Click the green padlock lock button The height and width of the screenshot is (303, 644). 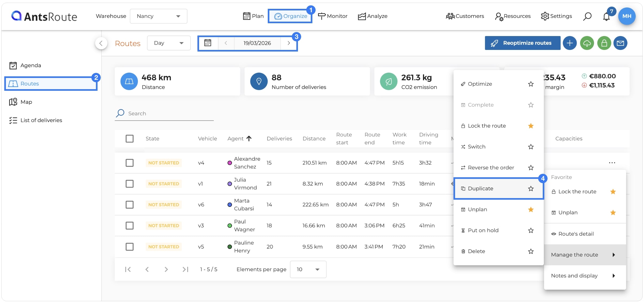[604, 43]
